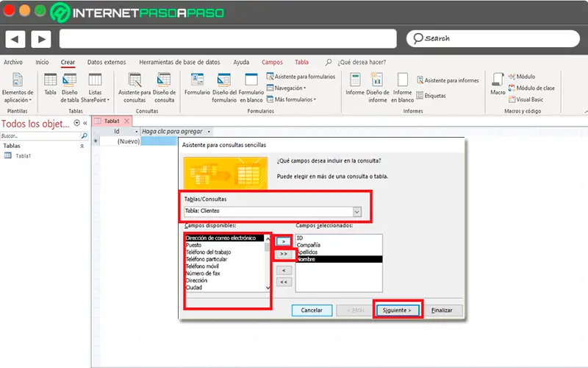This screenshot has height=368, width=588.
Task: Close the Tabla1 document tab
Action: [x=126, y=121]
